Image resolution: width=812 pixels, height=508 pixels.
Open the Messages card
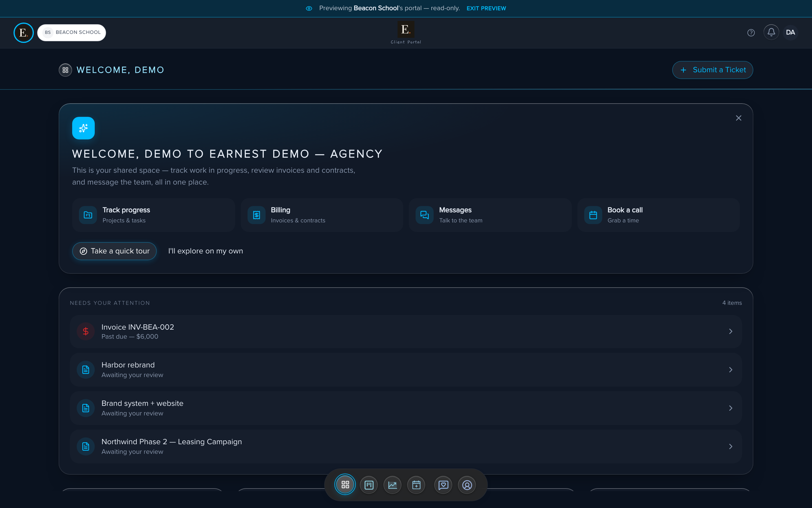pos(490,215)
